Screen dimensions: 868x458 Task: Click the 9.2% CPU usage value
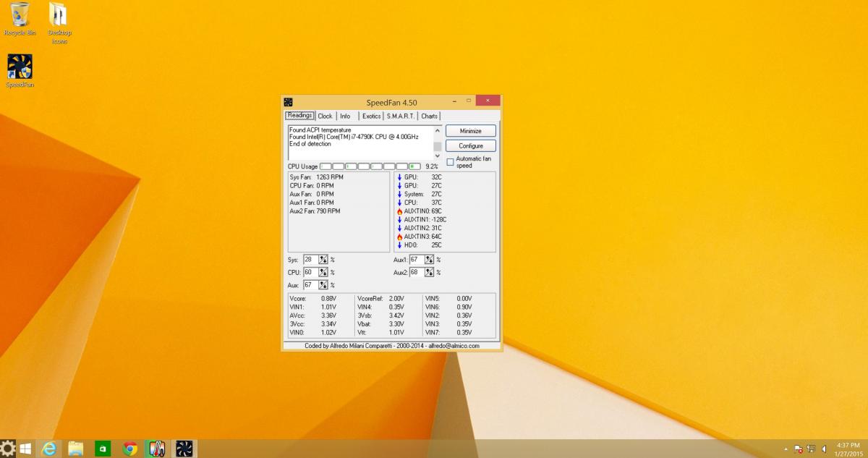432,166
